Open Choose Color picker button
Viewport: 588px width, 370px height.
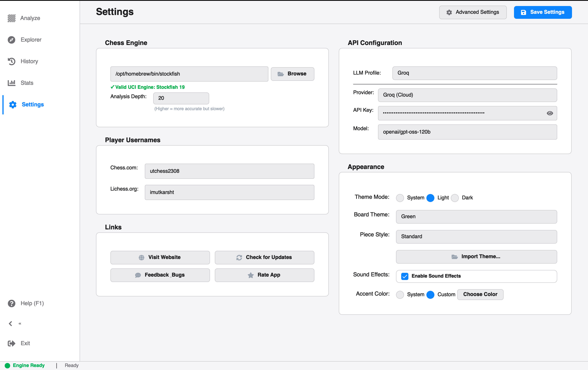(x=480, y=295)
